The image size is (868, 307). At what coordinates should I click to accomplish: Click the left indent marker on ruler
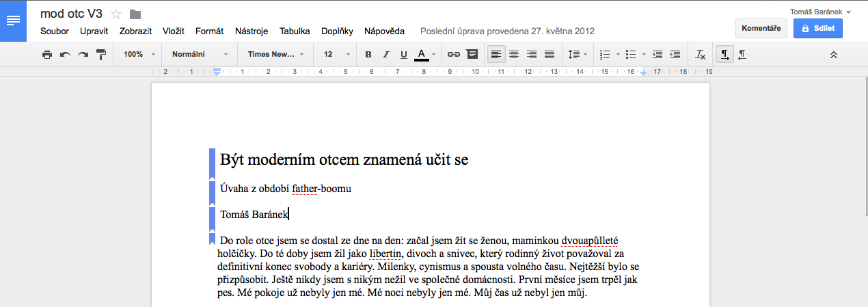tap(217, 71)
